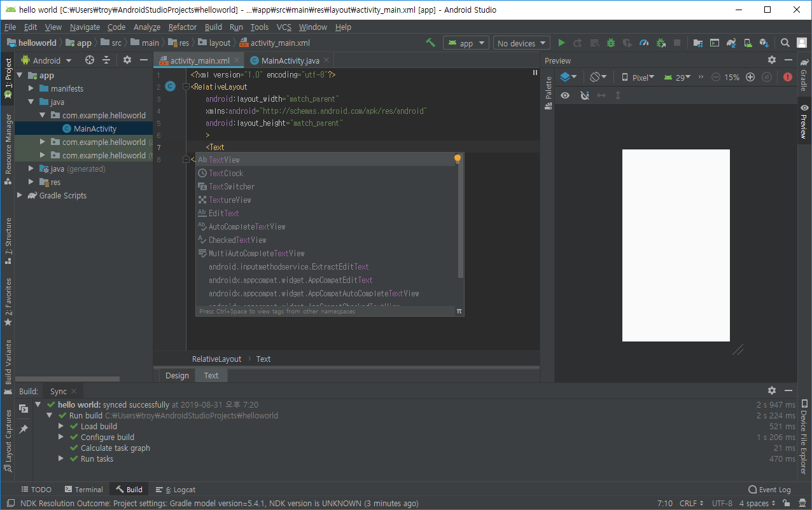Open the Logcat tool window
Image resolution: width=812 pixels, height=510 pixels.
(176, 489)
